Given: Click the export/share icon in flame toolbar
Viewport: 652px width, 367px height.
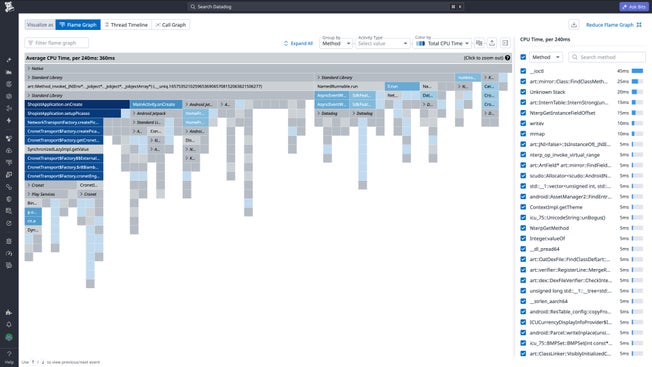Looking at the screenshot, I should (x=492, y=43).
